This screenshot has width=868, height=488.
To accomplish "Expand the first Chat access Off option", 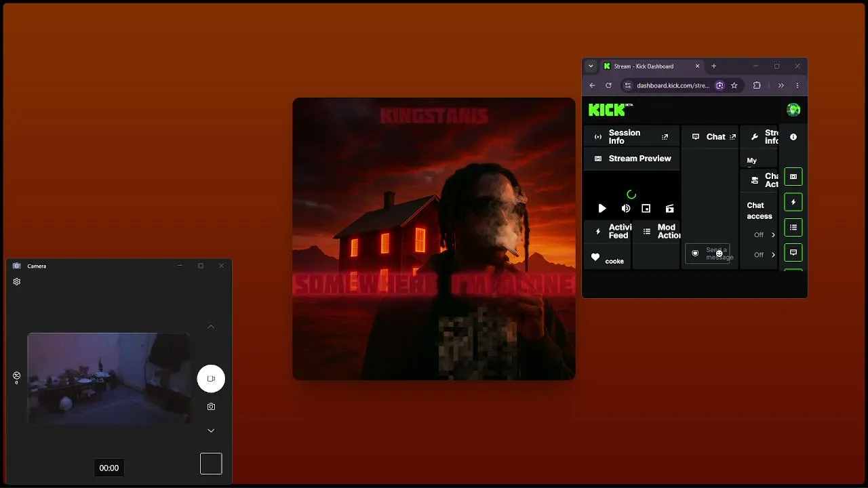I will [764, 235].
